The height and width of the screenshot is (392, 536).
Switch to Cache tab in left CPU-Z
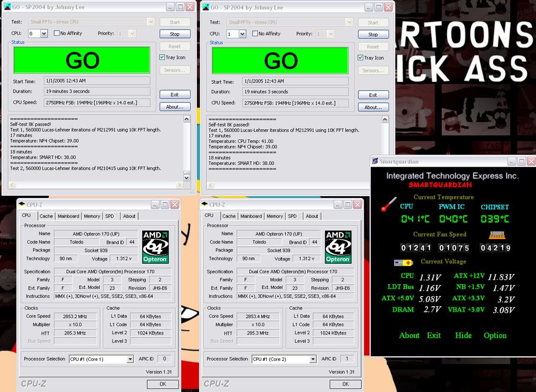coord(46,216)
